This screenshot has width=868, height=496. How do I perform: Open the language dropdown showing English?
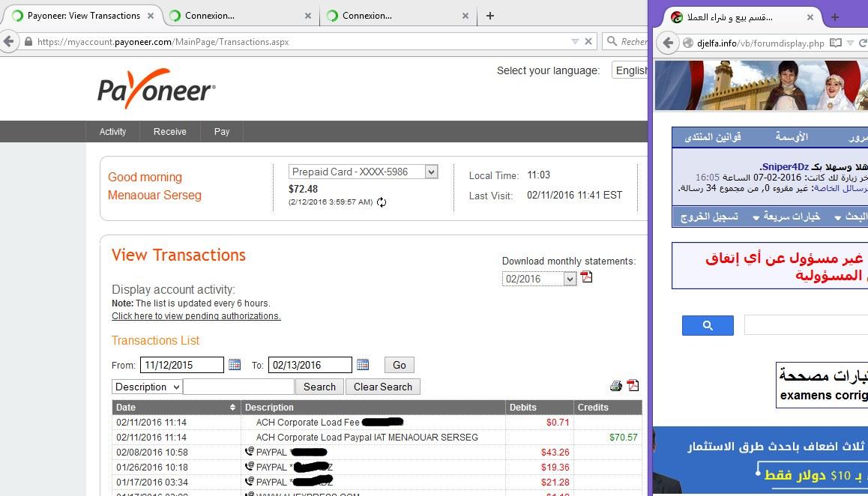click(630, 70)
